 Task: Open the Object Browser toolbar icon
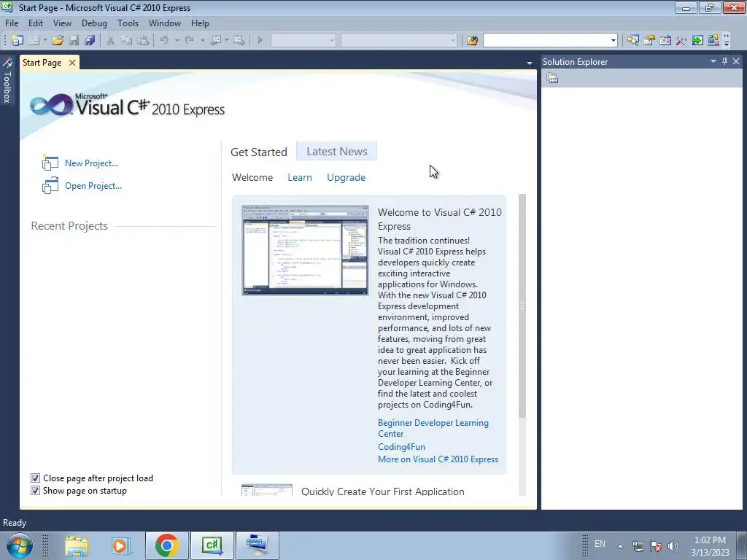[665, 41]
